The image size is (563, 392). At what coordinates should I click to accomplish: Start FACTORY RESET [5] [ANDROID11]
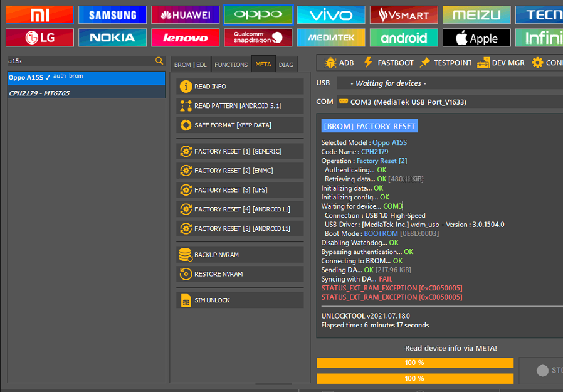(240, 229)
